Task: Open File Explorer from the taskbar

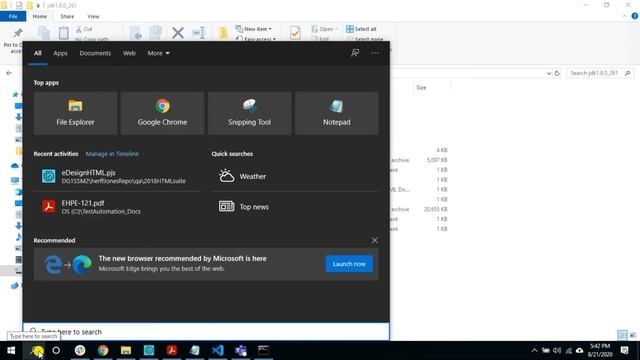Action: pos(126,350)
